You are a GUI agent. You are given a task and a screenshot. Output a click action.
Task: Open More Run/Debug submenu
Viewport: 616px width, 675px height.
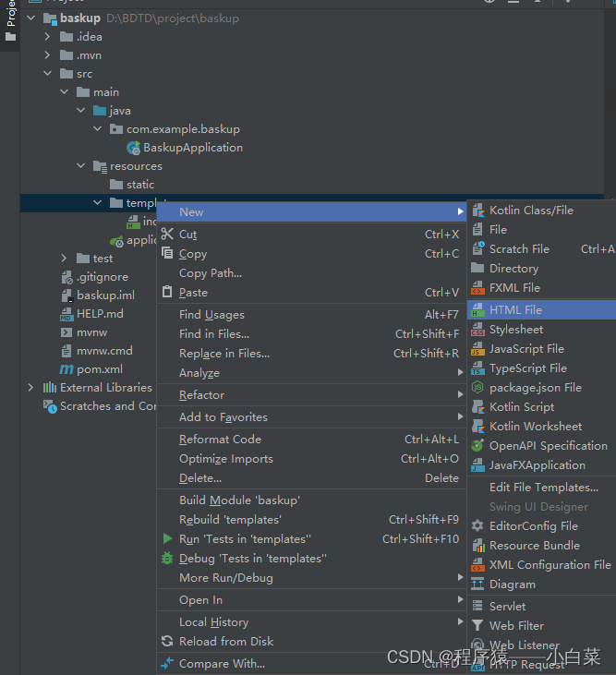311,578
